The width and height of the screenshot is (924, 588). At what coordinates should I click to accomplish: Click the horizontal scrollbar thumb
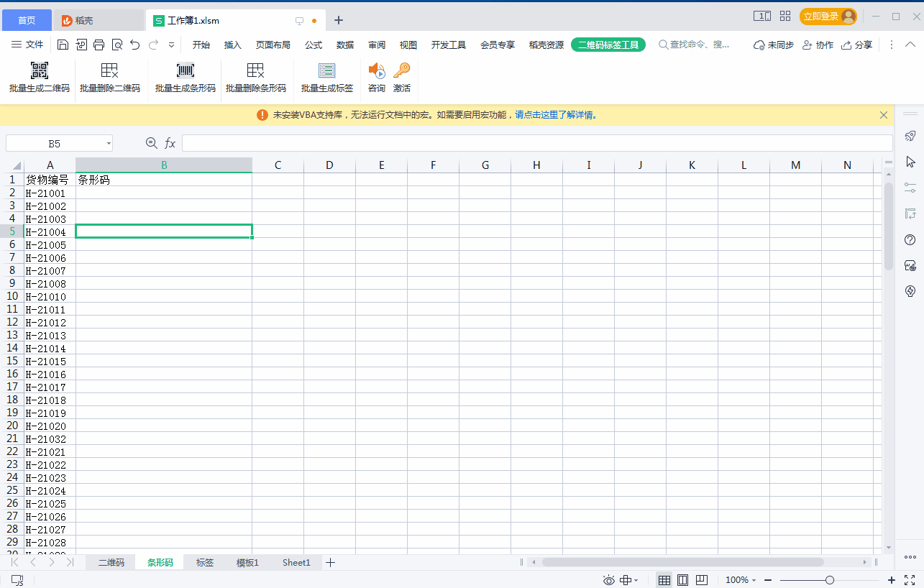(x=683, y=562)
